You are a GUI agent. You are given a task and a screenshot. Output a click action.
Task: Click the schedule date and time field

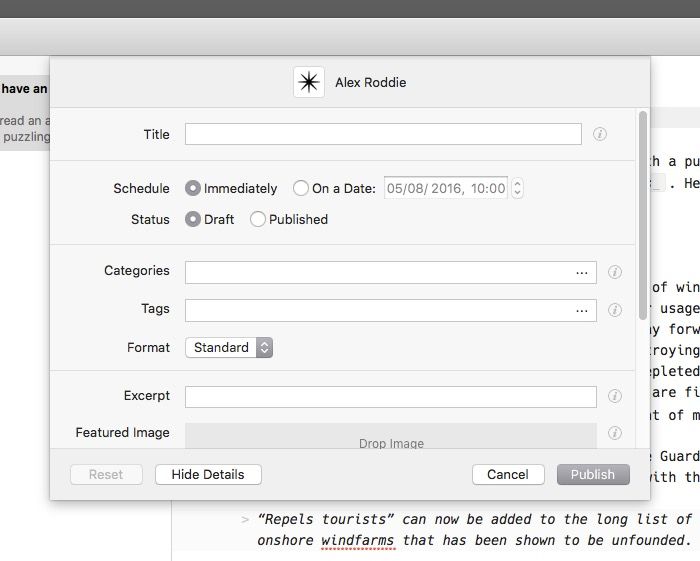pos(446,188)
